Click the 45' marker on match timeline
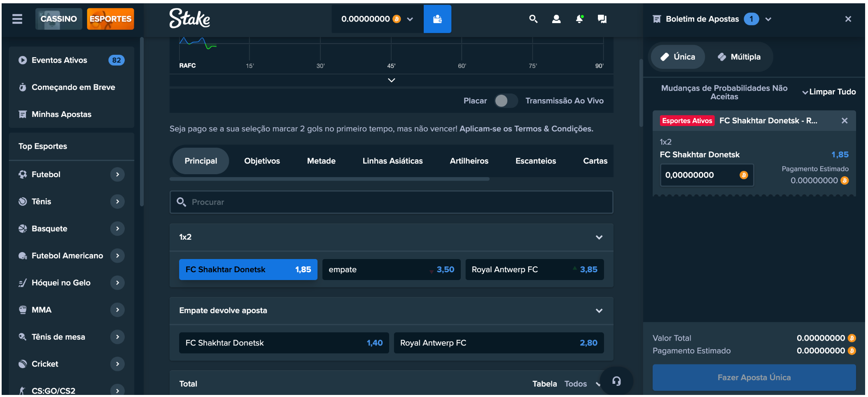This screenshot has height=397, width=868. 391,66
